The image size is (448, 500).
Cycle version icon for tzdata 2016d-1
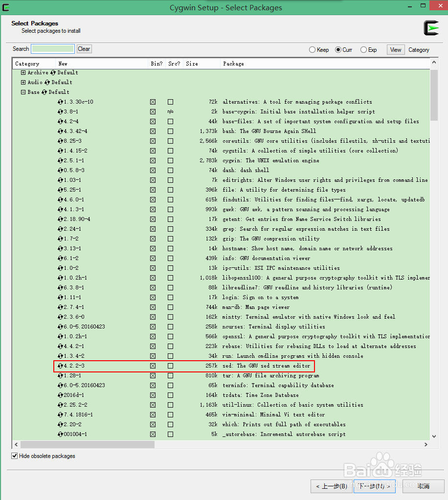pos(60,395)
